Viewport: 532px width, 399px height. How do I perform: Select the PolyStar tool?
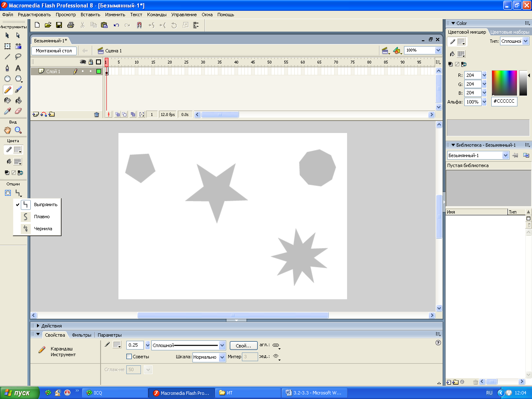pyautogui.click(x=18, y=79)
